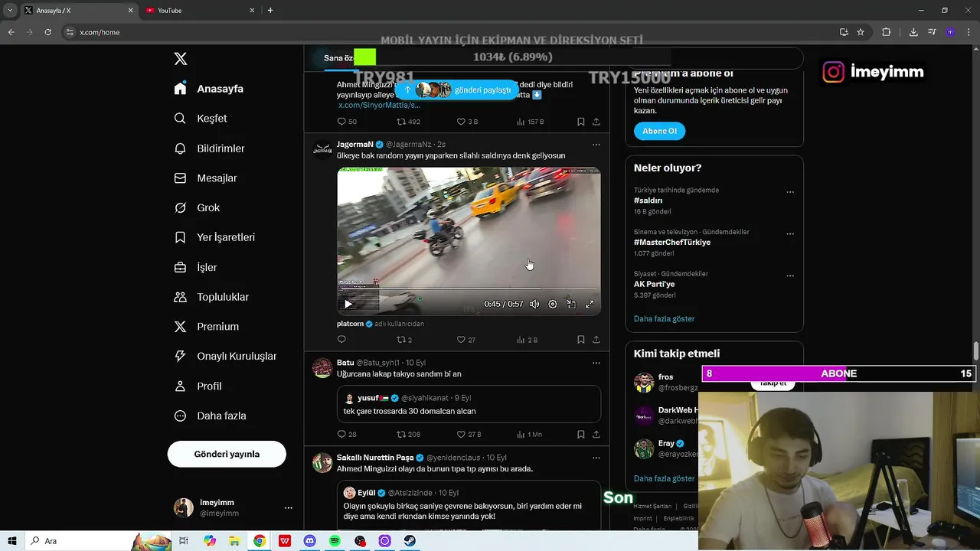Open Steam from taskbar
Viewport: 980px width, 551px height.
(x=410, y=541)
